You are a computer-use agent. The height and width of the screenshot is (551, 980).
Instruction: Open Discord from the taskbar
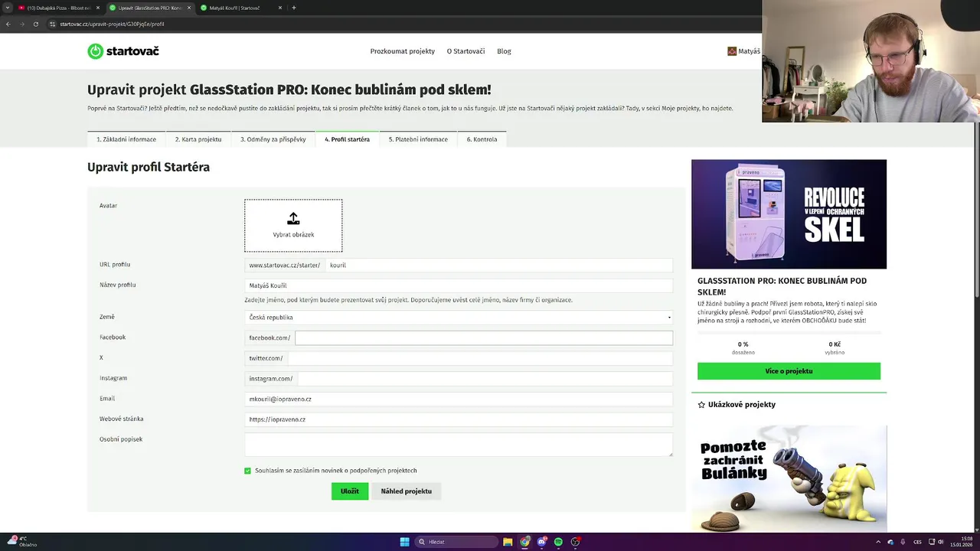[x=541, y=542]
